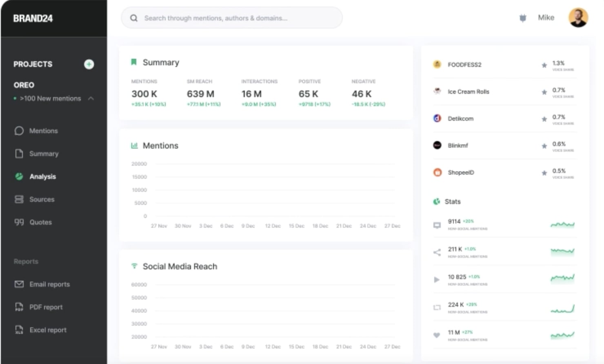Generate Excel report
The width and height of the screenshot is (604, 364).
48,330
